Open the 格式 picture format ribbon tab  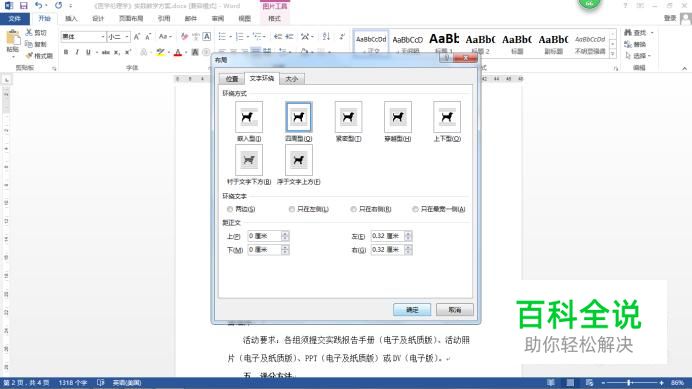275,19
